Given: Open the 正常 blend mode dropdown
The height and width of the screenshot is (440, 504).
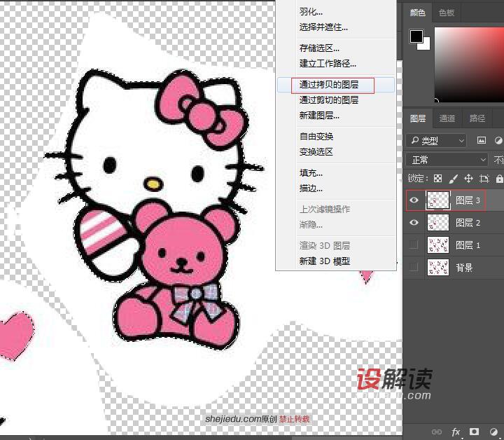Looking at the screenshot, I should 447,160.
